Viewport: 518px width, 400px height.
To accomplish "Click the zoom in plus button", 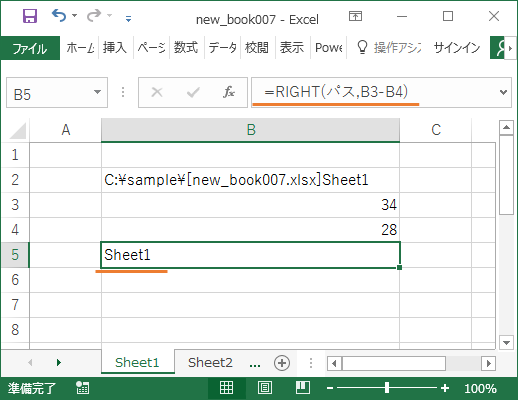I will click(x=445, y=388).
